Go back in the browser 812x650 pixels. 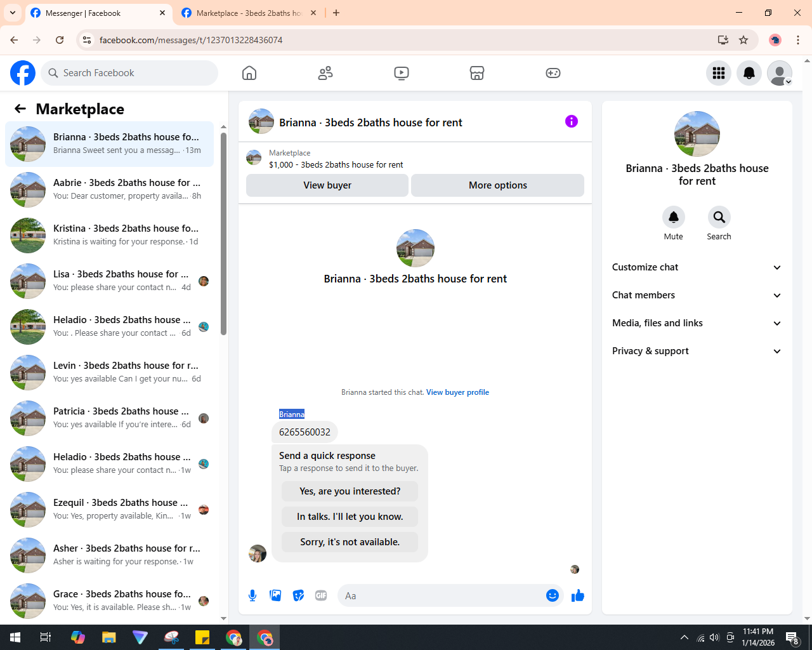[14, 40]
